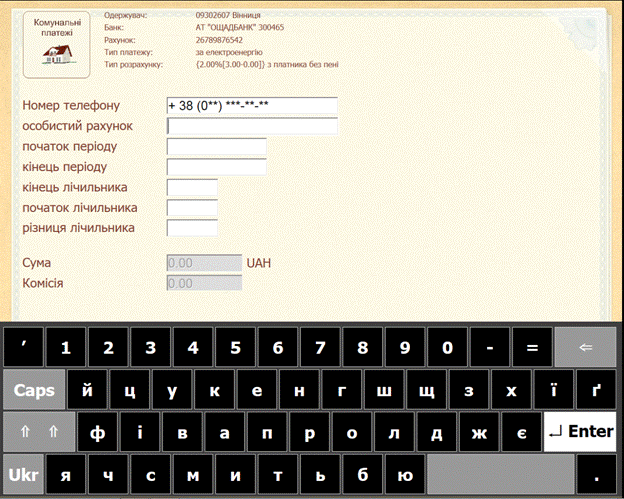This screenshot has height=499, width=624.
Task: Focus the особистий рахунок input field
Action: tap(252, 126)
